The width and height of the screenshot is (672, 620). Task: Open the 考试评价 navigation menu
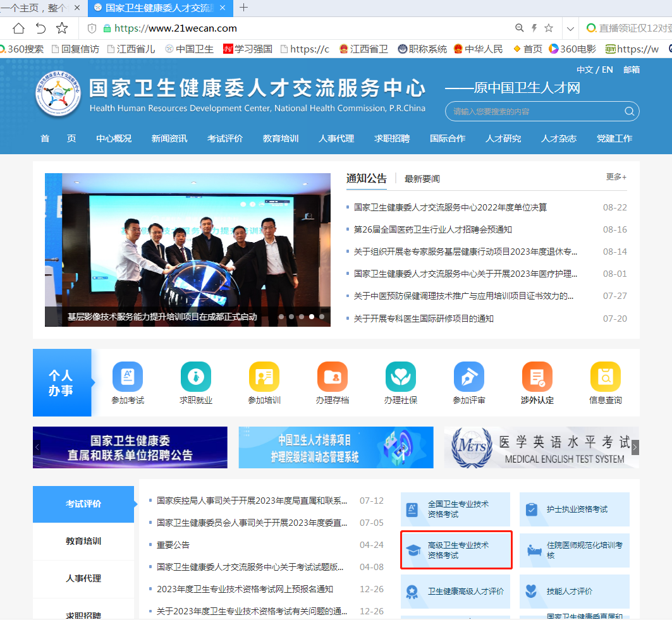pos(224,138)
